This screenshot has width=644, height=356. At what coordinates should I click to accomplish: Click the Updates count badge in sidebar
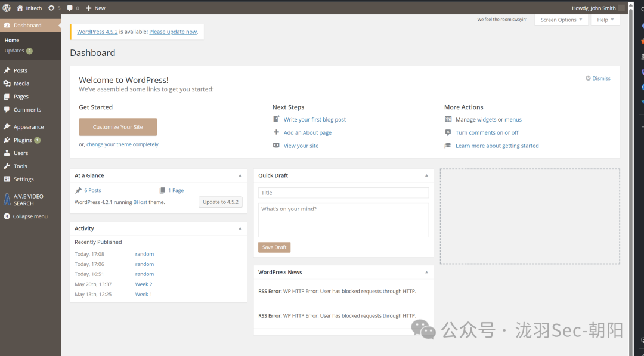coord(30,51)
